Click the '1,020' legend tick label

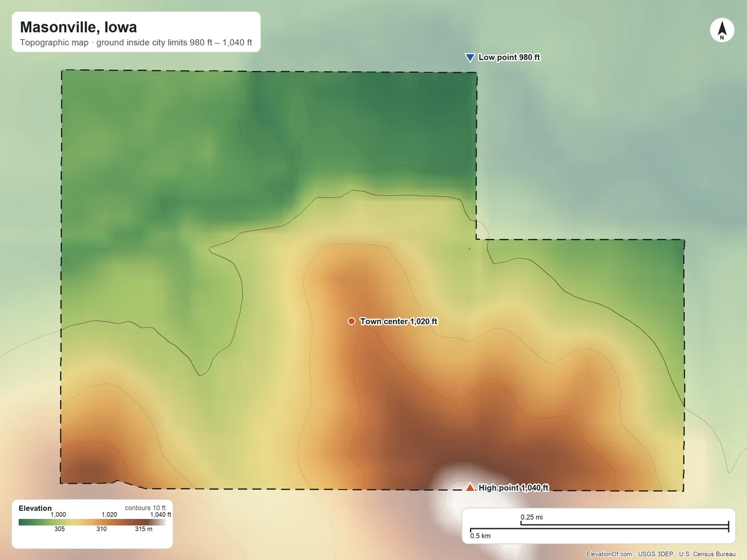(109, 515)
